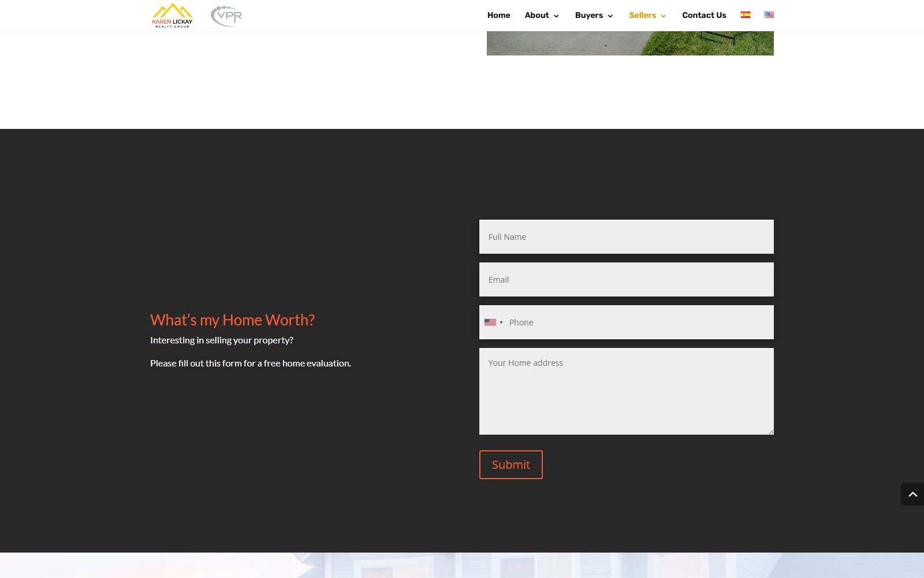Screen dimensions: 924x578
Task: Click the "Please fill out this form" sentence
Action: pos(251,363)
